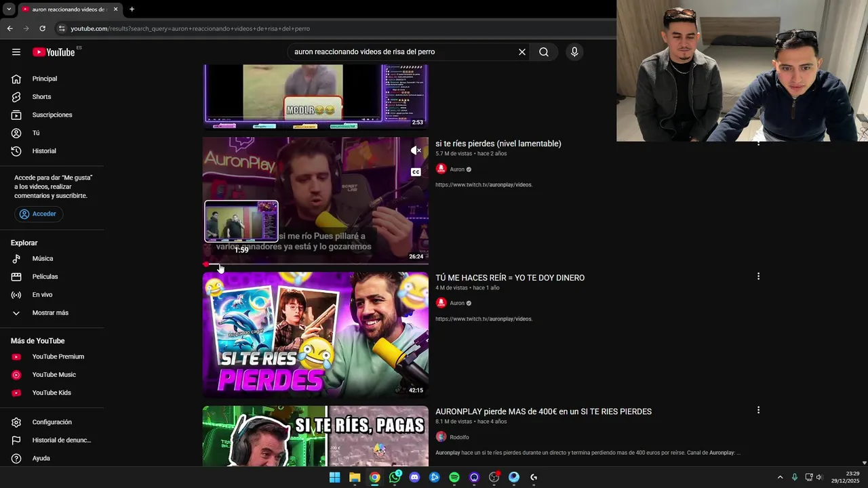Open the Rodolfo channel link
Viewport: 868px width, 488px height.
point(459,437)
